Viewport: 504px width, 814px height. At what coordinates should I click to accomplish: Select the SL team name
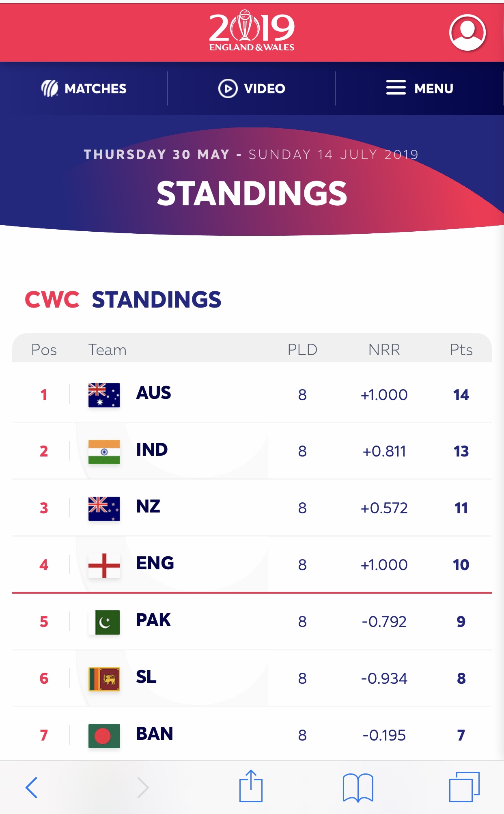146,677
